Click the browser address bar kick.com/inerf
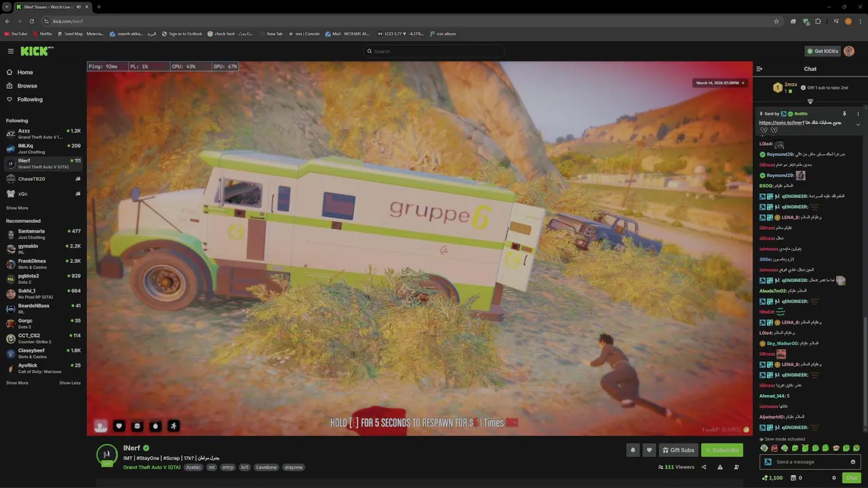The height and width of the screenshot is (488, 868). 407,21
